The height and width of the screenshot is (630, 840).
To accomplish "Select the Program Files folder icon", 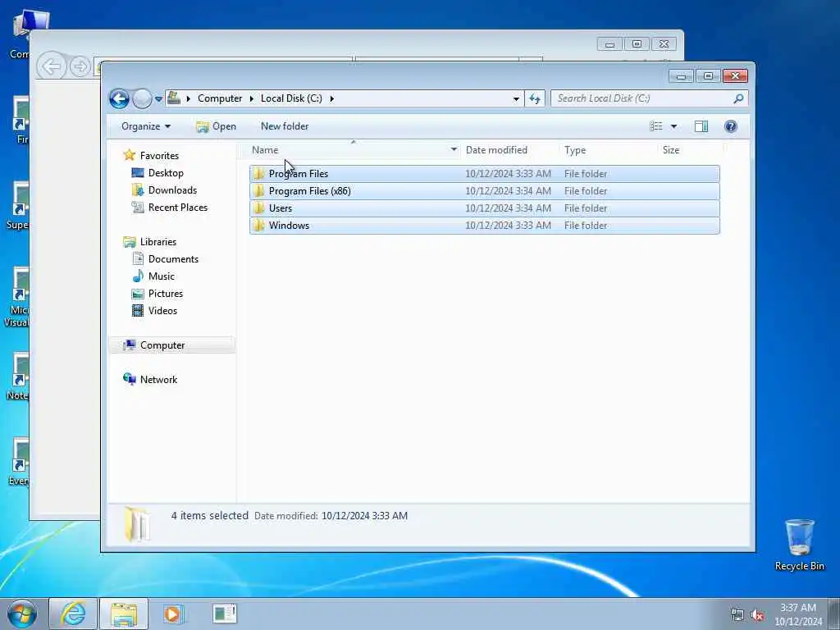I will coord(259,174).
